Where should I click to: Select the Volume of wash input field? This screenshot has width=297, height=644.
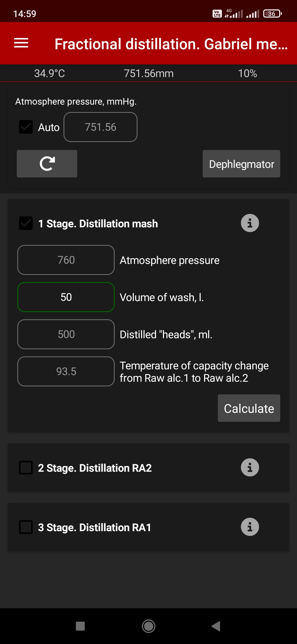[66, 297]
